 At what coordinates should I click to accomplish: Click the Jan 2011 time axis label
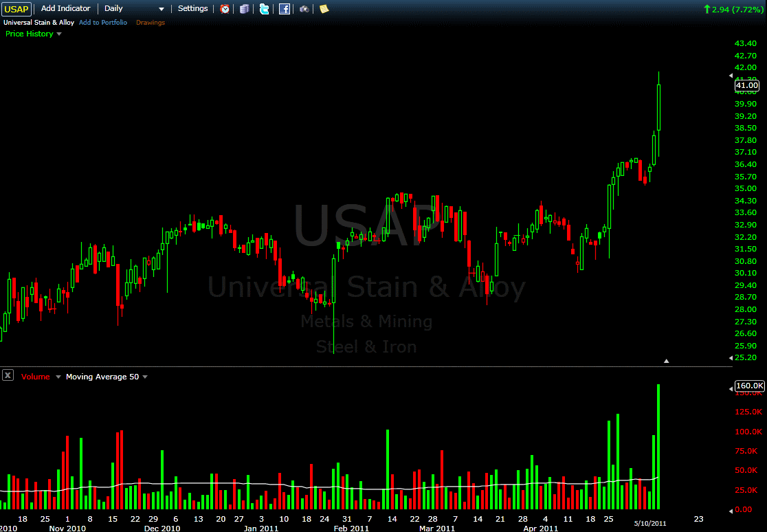click(260, 528)
